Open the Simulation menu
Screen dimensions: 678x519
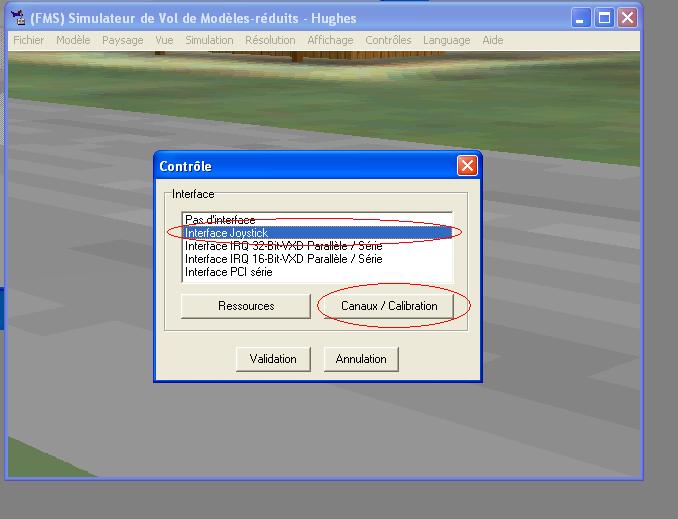[x=209, y=40]
